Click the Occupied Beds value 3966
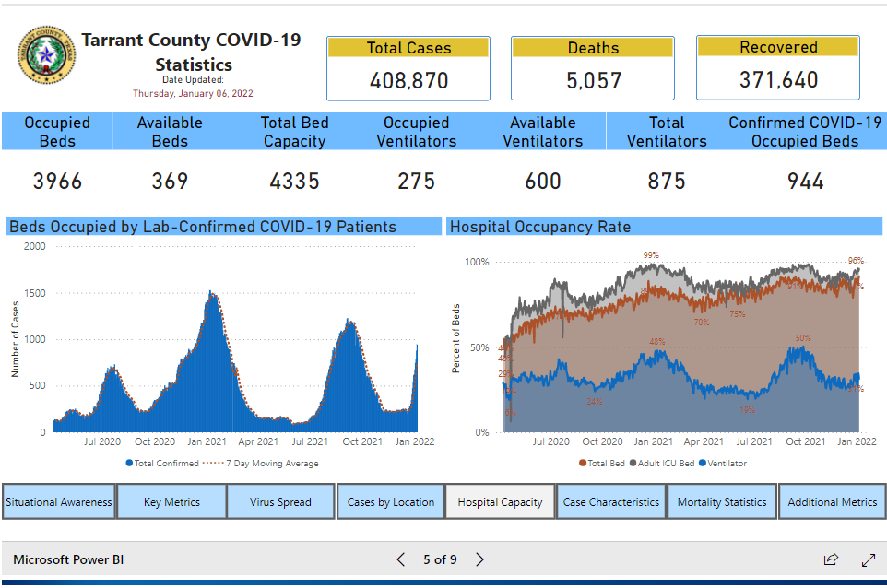This screenshot has width=887, height=588. 57,182
